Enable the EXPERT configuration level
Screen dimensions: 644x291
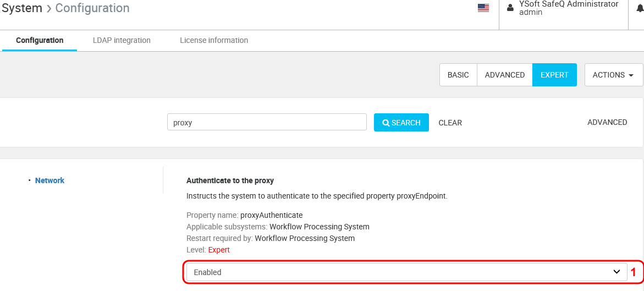pyautogui.click(x=554, y=75)
